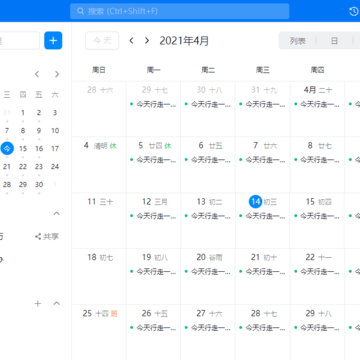Open event on April 15 cell
Screen dimensions: 360x360
(317, 216)
